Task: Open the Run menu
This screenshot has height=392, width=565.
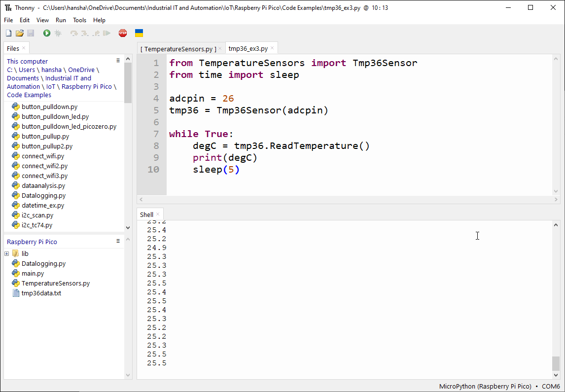Action: [x=61, y=20]
